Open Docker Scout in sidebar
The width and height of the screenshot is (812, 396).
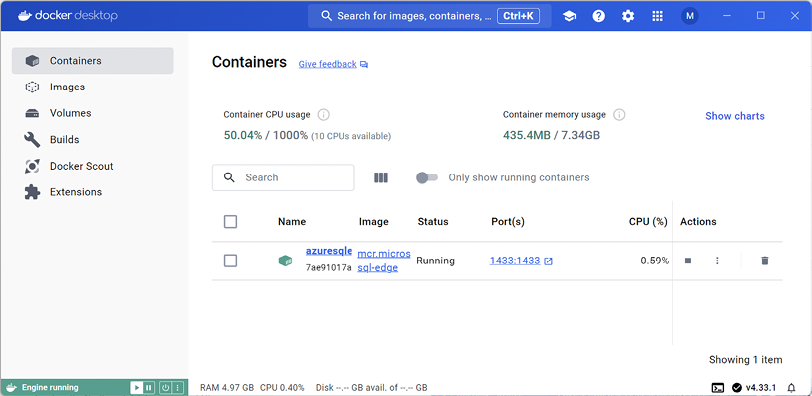pyautogui.click(x=93, y=166)
